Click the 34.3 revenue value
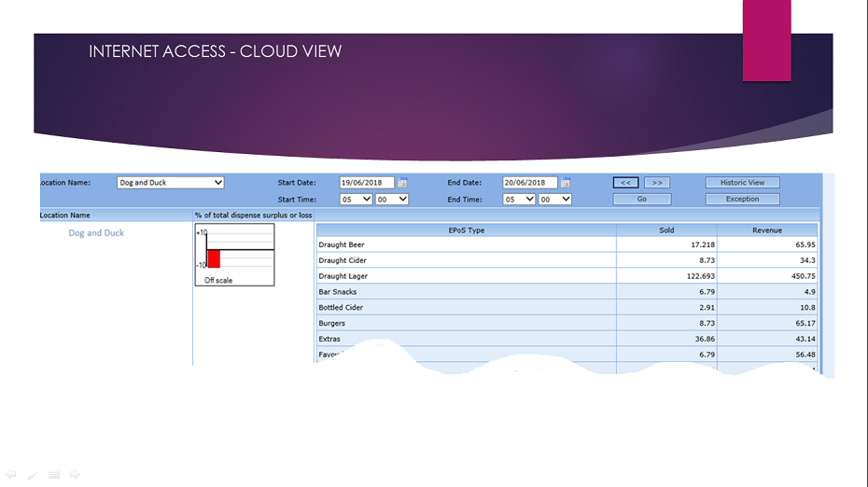Viewport: 868px width, 487px height. [807, 260]
